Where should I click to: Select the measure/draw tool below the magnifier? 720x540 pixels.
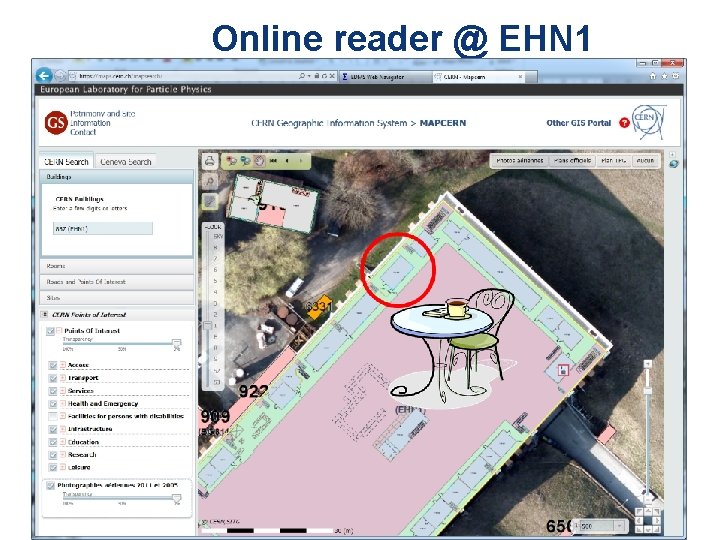(210, 201)
